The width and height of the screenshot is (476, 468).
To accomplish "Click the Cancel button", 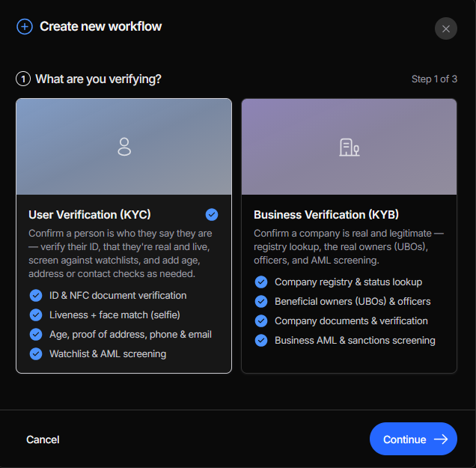I will tap(43, 440).
